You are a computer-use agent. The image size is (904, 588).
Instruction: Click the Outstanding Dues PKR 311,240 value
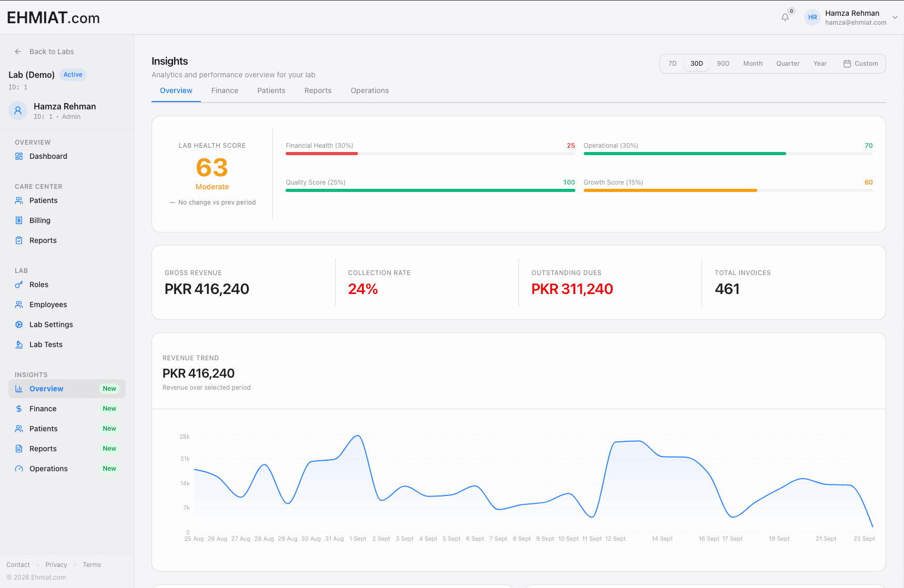pyautogui.click(x=572, y=289)
